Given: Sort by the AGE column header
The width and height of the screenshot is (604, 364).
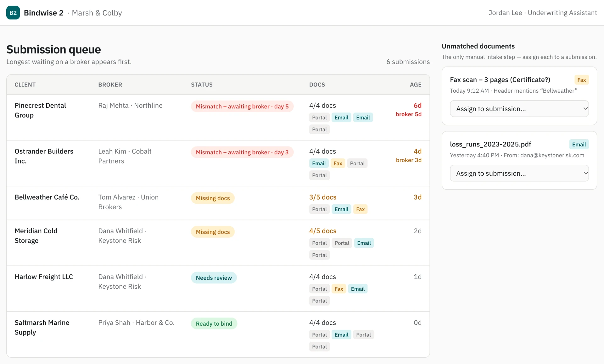Looking at the screenshot, I should 416,85.
